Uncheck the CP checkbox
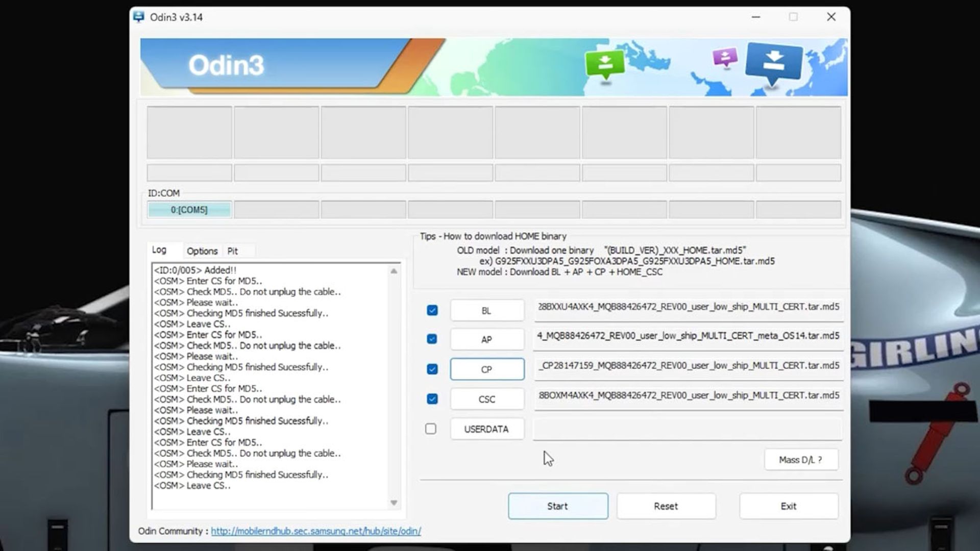 coord(432,369)
